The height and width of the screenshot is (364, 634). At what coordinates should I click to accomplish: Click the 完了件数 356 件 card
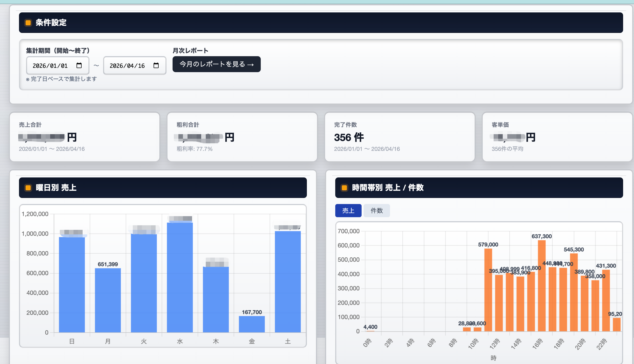coord(400,137)
